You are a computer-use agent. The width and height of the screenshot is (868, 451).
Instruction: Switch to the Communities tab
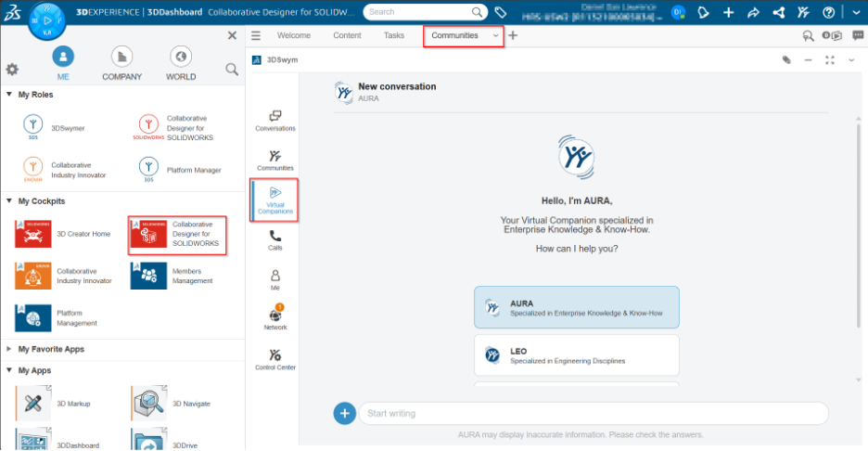point(454,35)
